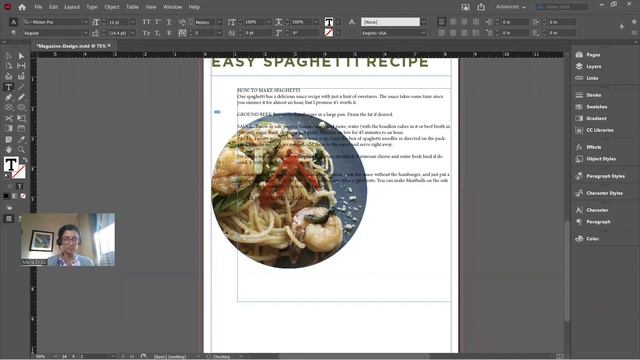The image size is (640, 360).
Task: Toggle Character Formatting Controls button
Action: (13, 22)
